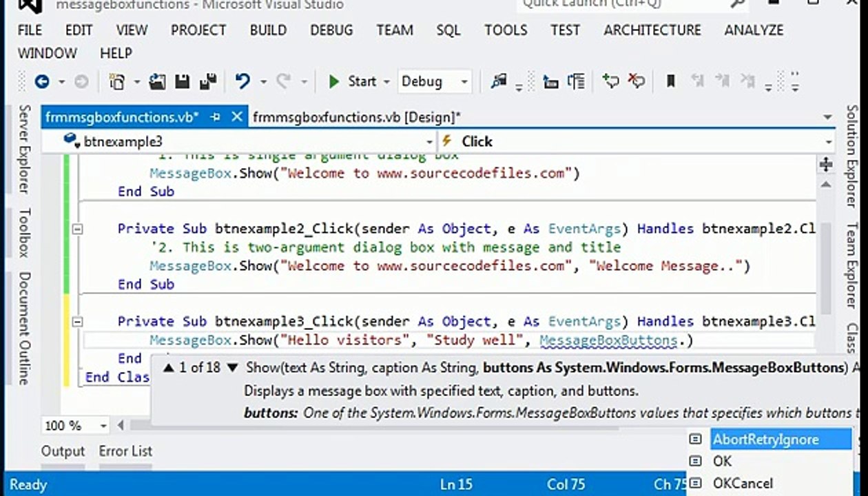Show next overload in parameter tooltip
Viewport: 868px width, 496px height.
(x=232, y=368)
